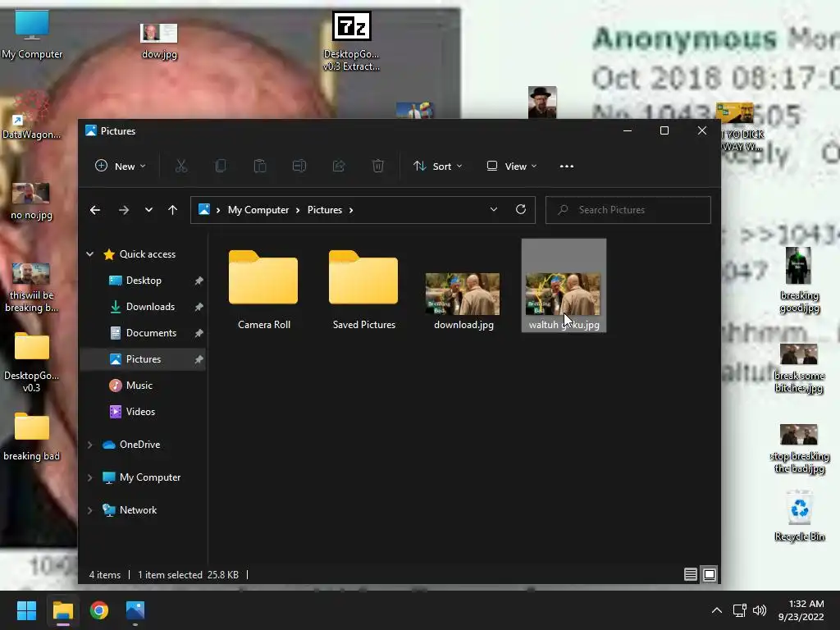Unpin Downloads using its pin icon
The width and height of the screenshot is (840, 630).
tap(199, 307)
